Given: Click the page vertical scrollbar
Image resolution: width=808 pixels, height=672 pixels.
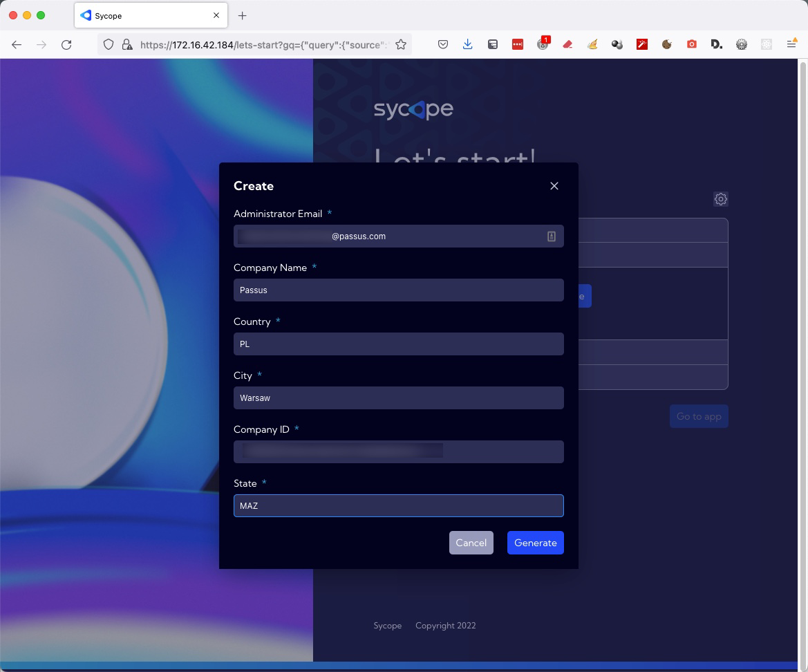Looking at the screenshot, I should tap(802, 361).
